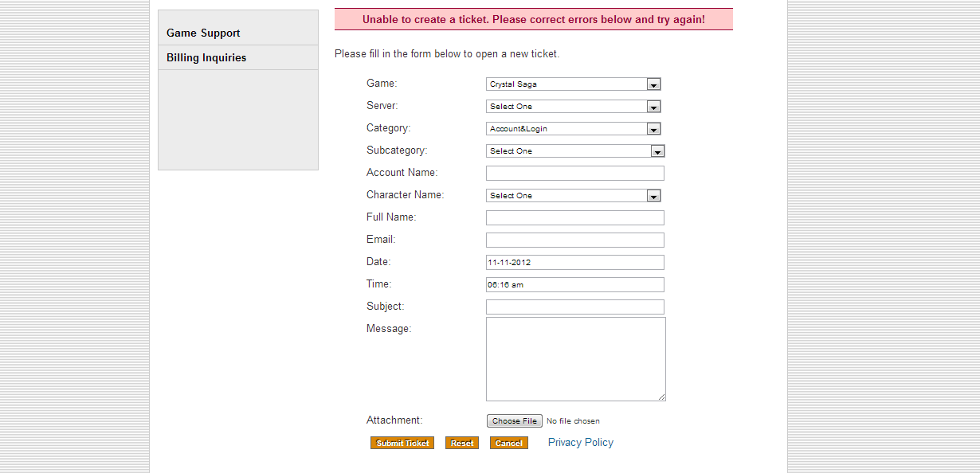Submit the ticket with Submit Ticket button
This screenshot has width=980, height=473.
point(402,444)
